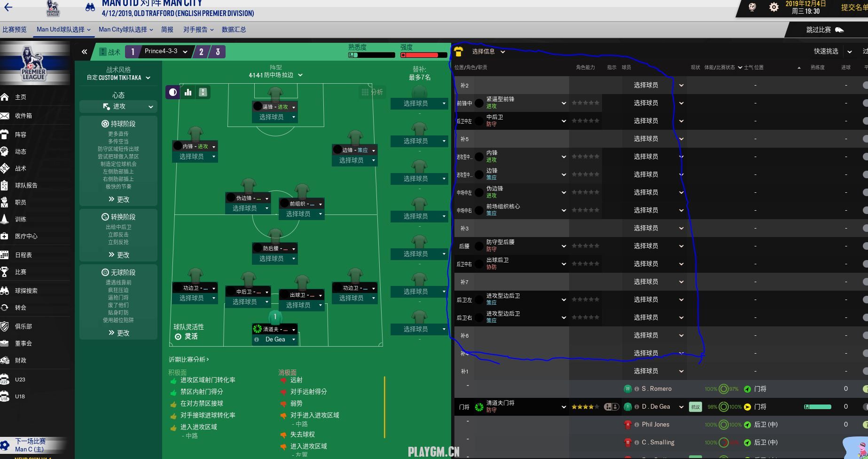This screenshot has height=459, width=868.
Task: Open 训练 training in sidebar
Action: (x=21, y=219)
